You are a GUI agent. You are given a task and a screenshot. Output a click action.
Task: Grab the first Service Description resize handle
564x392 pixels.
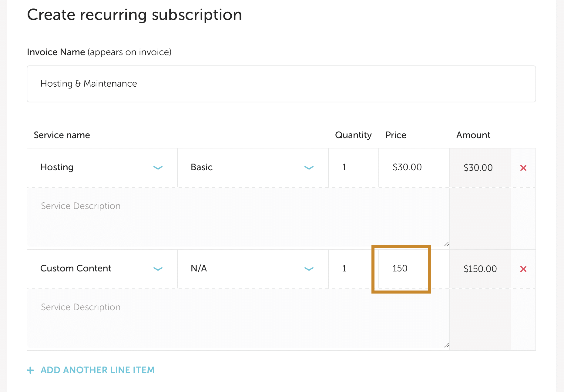pos(446,244)
